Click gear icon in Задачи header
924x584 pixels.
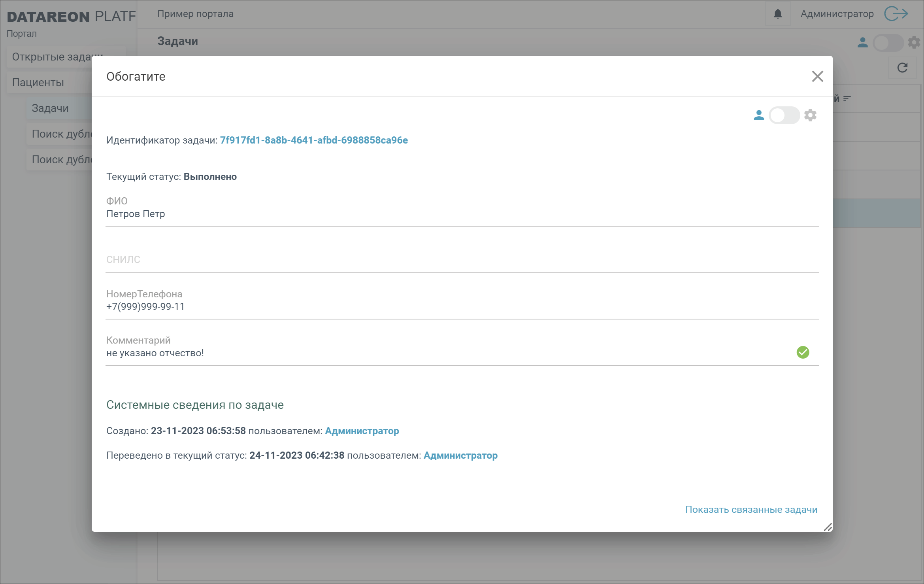[914, 42]
